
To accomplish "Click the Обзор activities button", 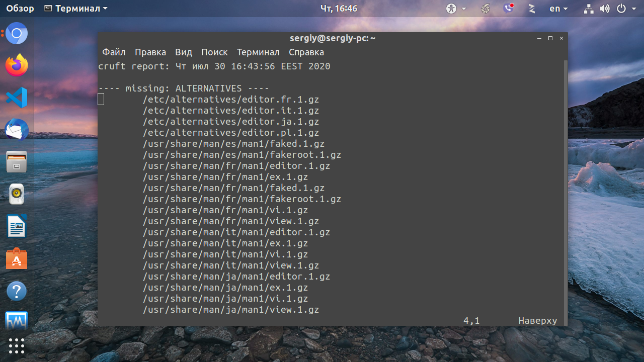I will point(20,9).
